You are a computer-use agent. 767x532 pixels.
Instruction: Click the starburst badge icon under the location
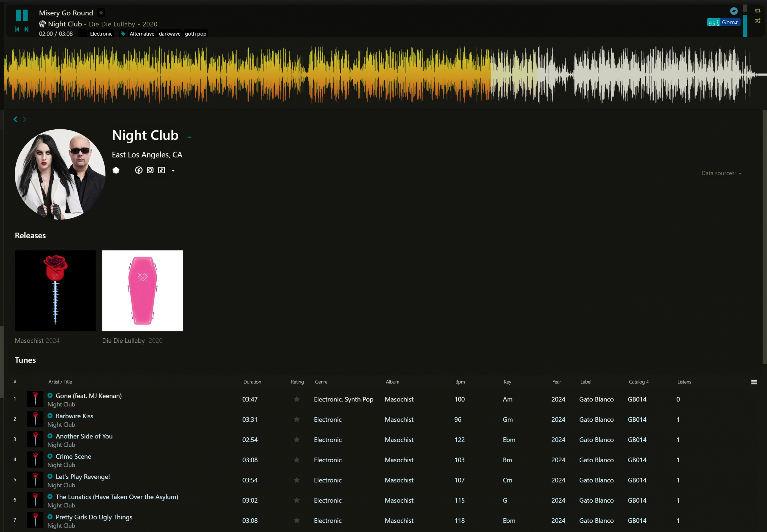click(x=116, y=170)
